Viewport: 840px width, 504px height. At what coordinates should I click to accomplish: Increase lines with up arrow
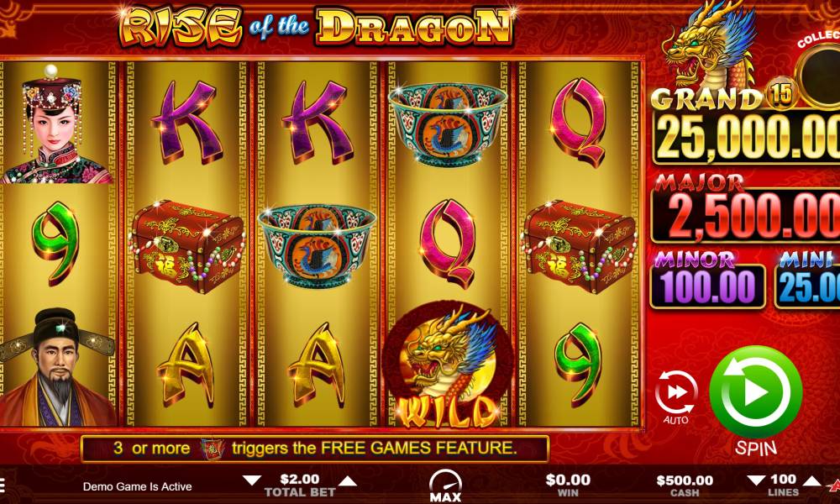(811, 480)
